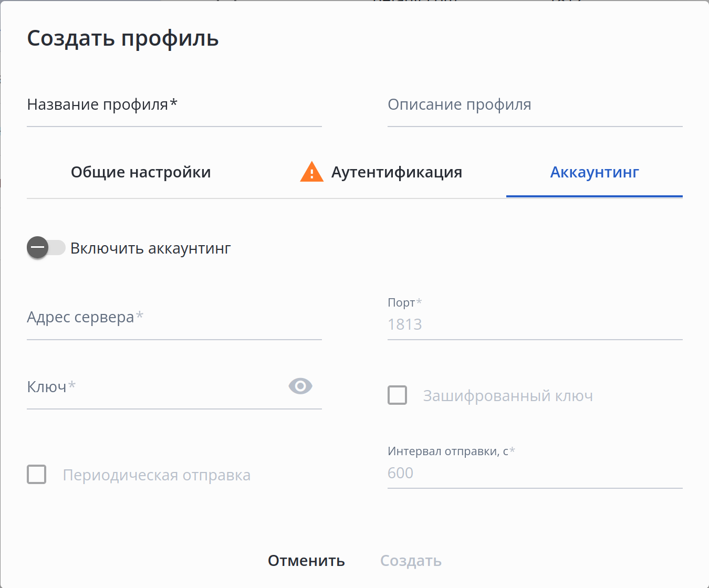Click the 'Интервал отправки, с' field
Screen dimensions: 709x588
click(x=535, y=473)
